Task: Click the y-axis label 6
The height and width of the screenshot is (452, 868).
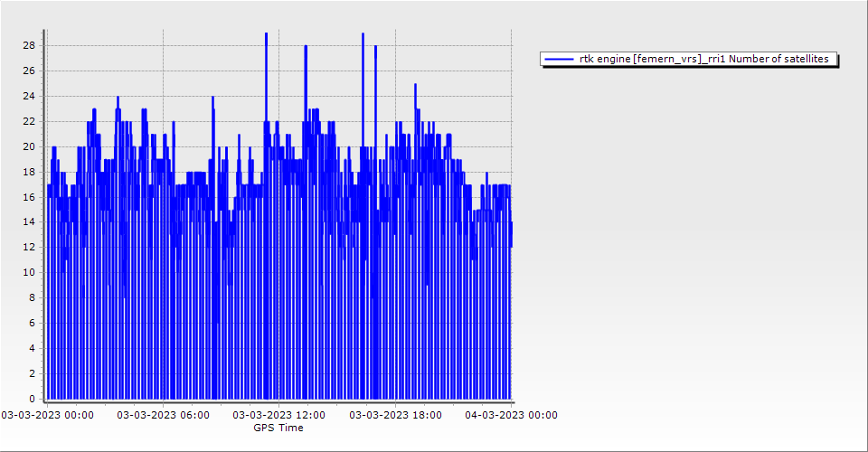Action: click(33, 323)
